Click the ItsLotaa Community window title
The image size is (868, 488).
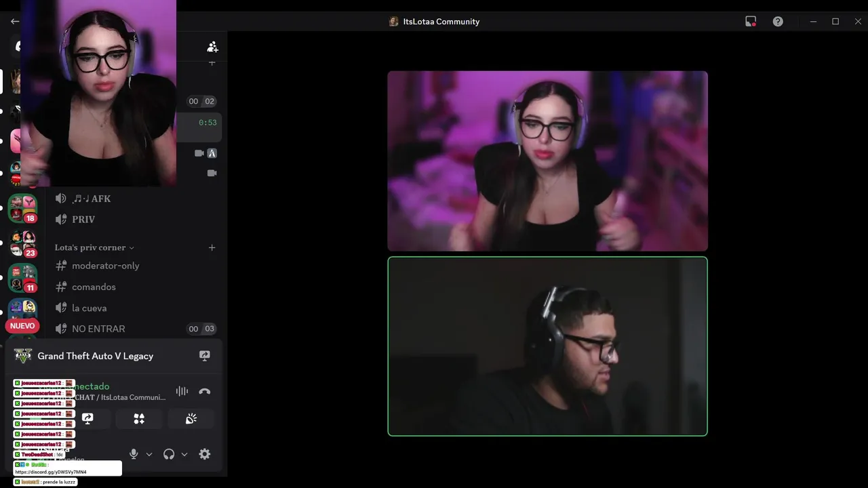(x=441, y=22)
